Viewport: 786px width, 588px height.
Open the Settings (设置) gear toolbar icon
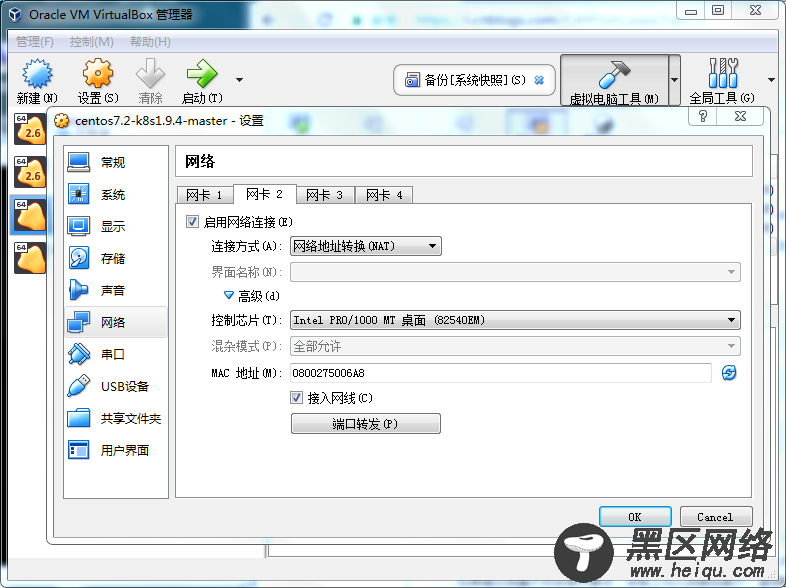point(98,73)
